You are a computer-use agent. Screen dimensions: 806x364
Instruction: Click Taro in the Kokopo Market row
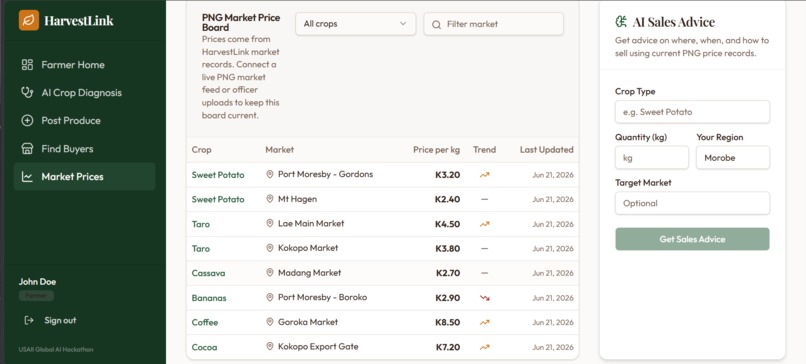[201, 249]
